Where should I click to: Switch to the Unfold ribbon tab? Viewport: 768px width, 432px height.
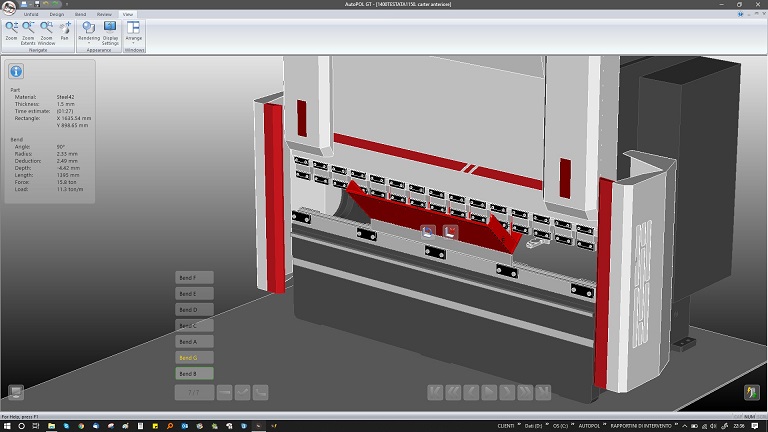click(31, 15)
